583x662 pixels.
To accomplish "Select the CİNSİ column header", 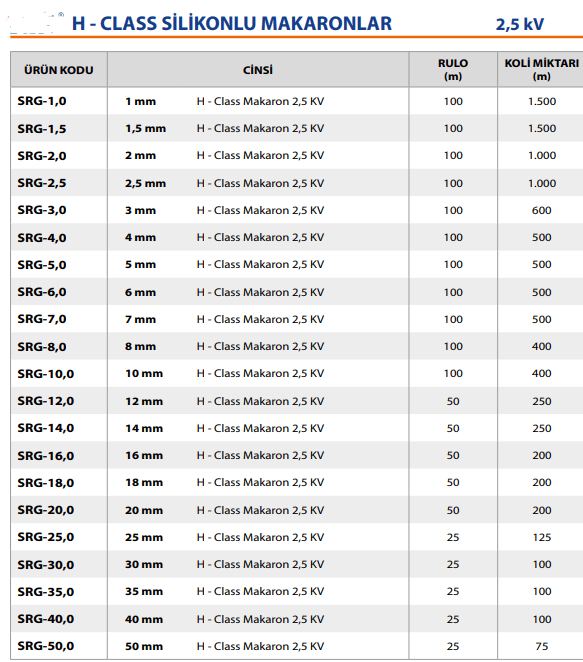I will tap(258, 70).
